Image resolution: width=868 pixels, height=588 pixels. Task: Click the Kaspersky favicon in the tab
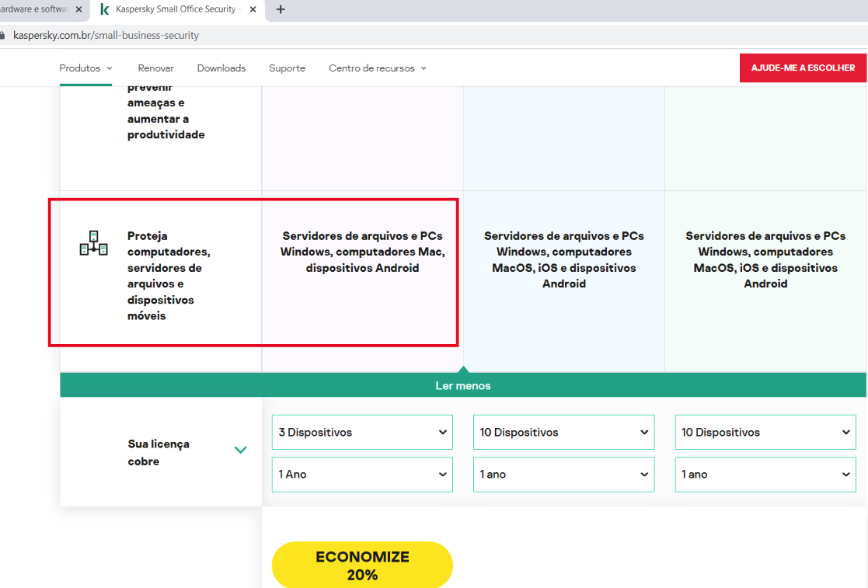[105, 9]
